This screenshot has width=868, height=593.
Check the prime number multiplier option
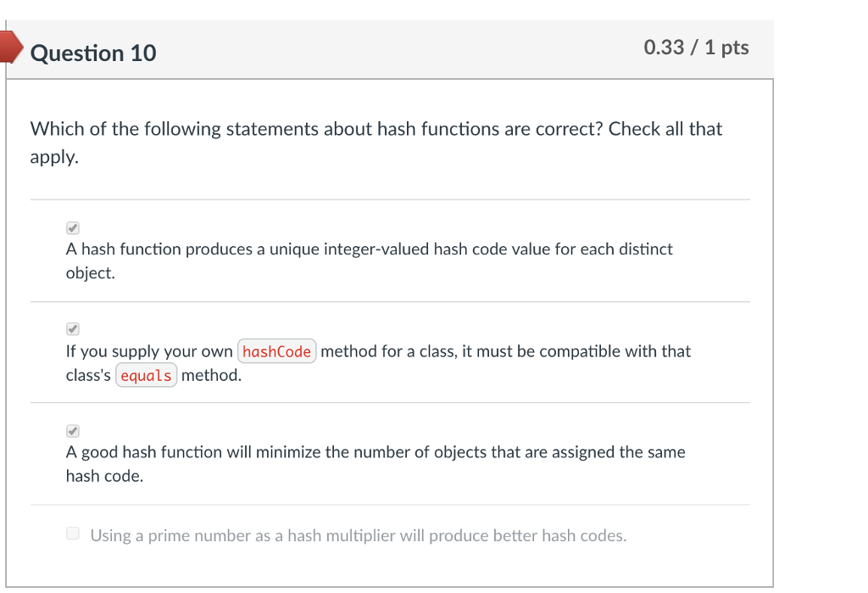[72, 532]
